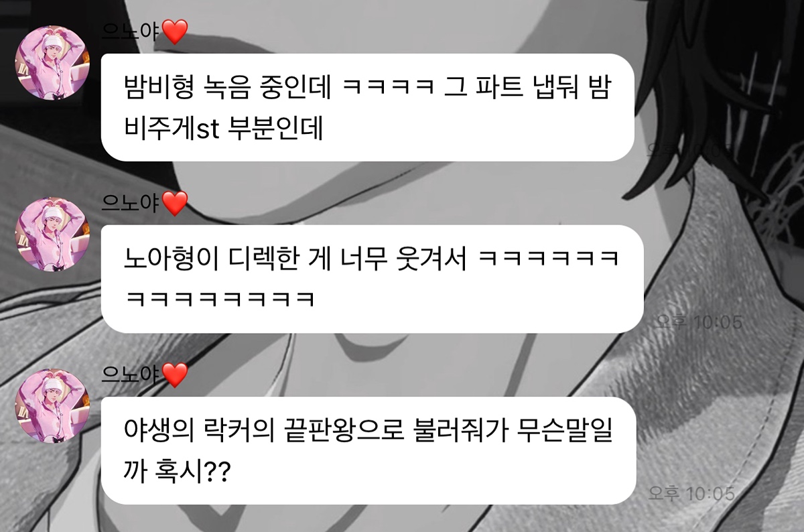Click the 노아형이 디렉한 게 message bubble
The width and height of the screenshot is (804, 532).
(372, 279)
